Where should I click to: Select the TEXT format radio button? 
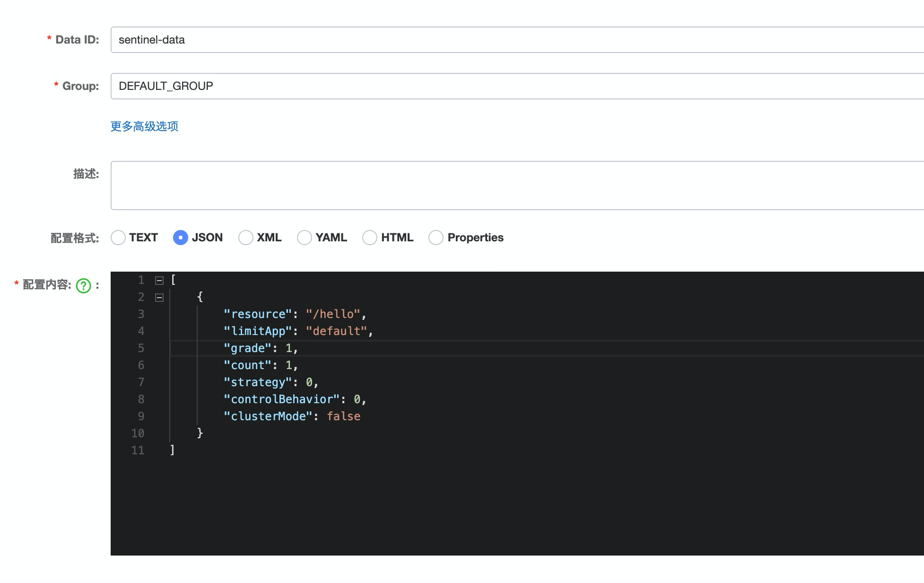coord(118,238)
